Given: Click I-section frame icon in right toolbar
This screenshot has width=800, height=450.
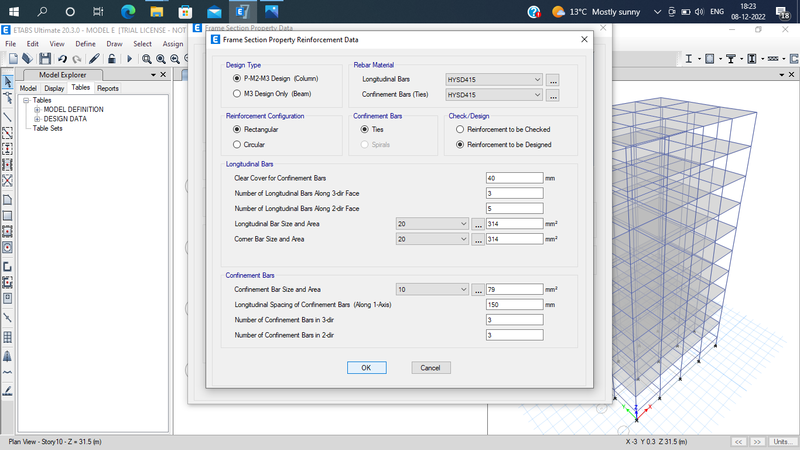Looking at the screenshot, I should [x=689, y=59].
